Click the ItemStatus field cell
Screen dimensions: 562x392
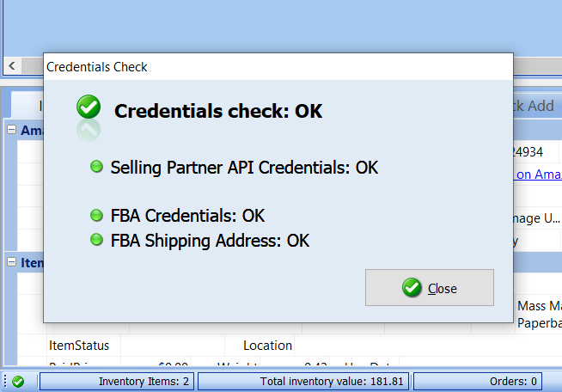click(x=79, y=346)
